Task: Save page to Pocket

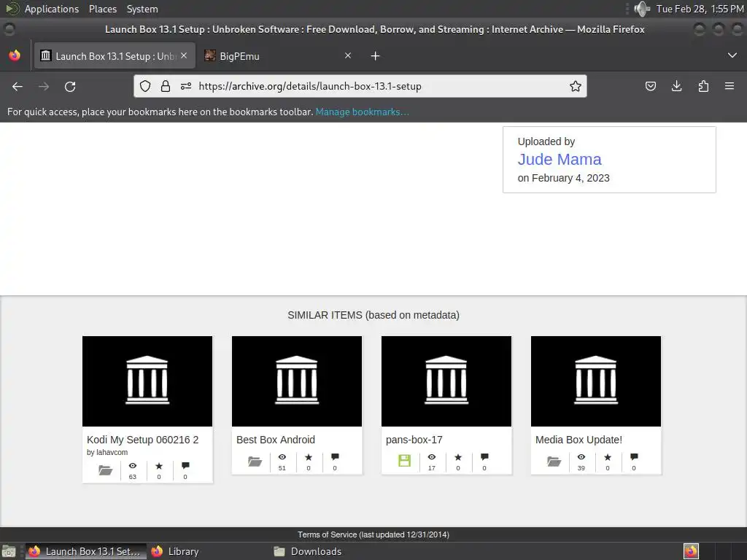Action: coord(650,86)
